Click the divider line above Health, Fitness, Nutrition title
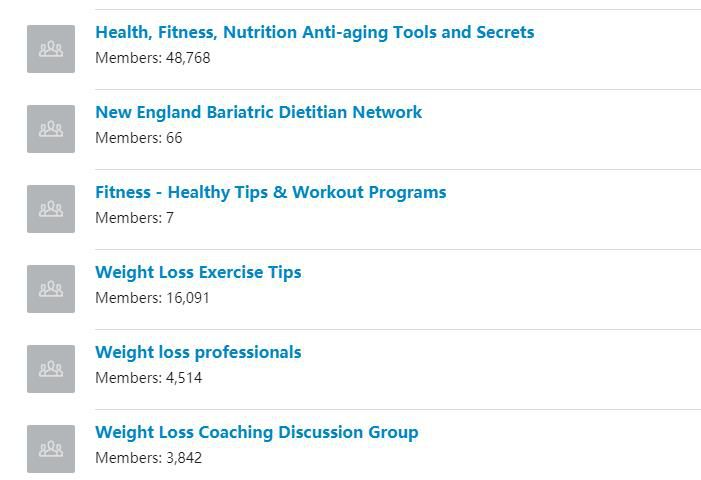The width and height of the screenshot is (701, 480). tap(398, 9)
